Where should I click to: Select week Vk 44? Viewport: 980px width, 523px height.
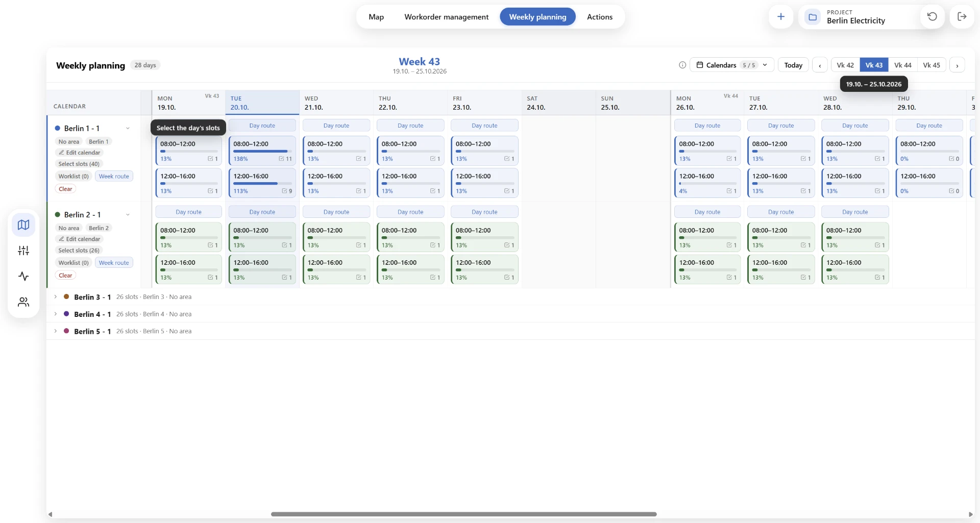(902, 65)
